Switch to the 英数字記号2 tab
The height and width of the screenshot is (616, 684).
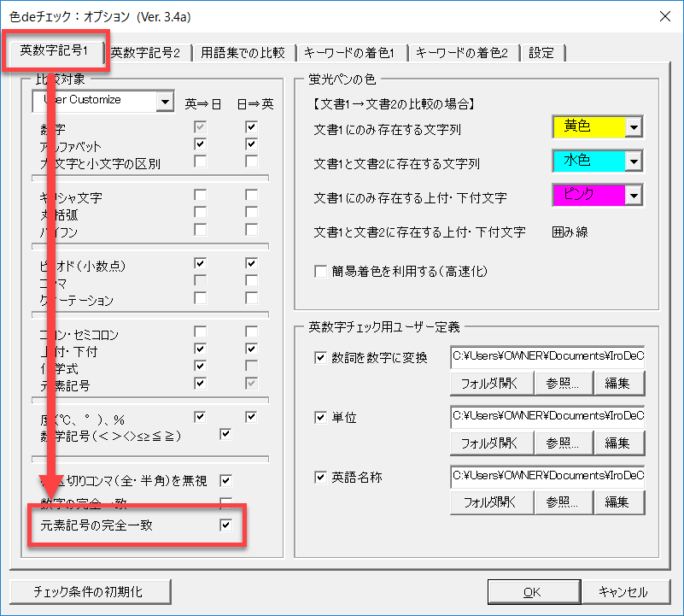click(x=145, y=53)
